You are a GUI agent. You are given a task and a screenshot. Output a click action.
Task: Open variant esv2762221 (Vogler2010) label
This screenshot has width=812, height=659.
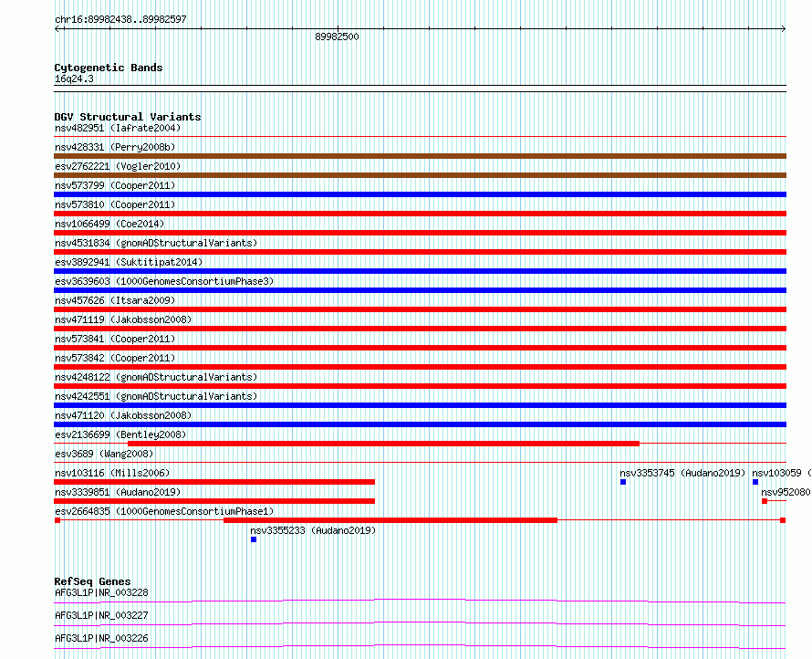coord(118,166)
